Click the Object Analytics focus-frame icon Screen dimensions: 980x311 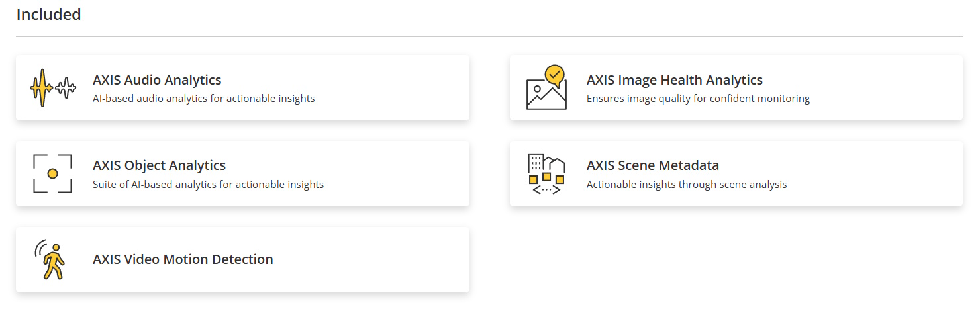53,173
